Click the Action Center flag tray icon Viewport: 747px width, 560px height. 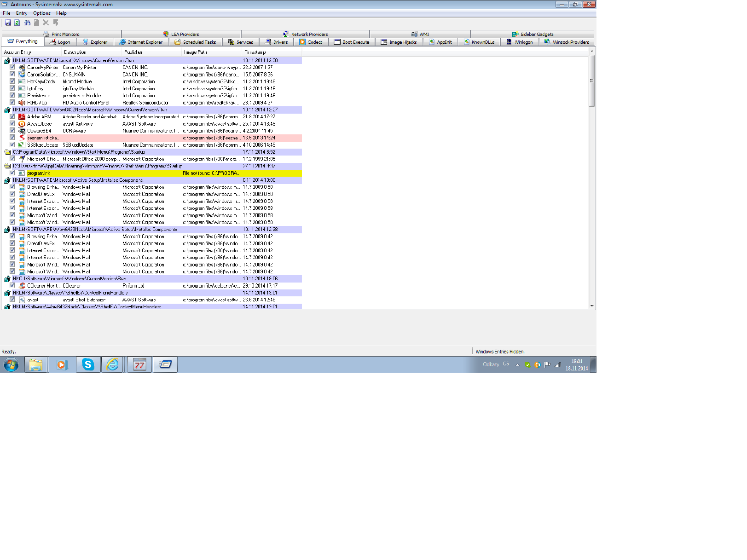547,365
